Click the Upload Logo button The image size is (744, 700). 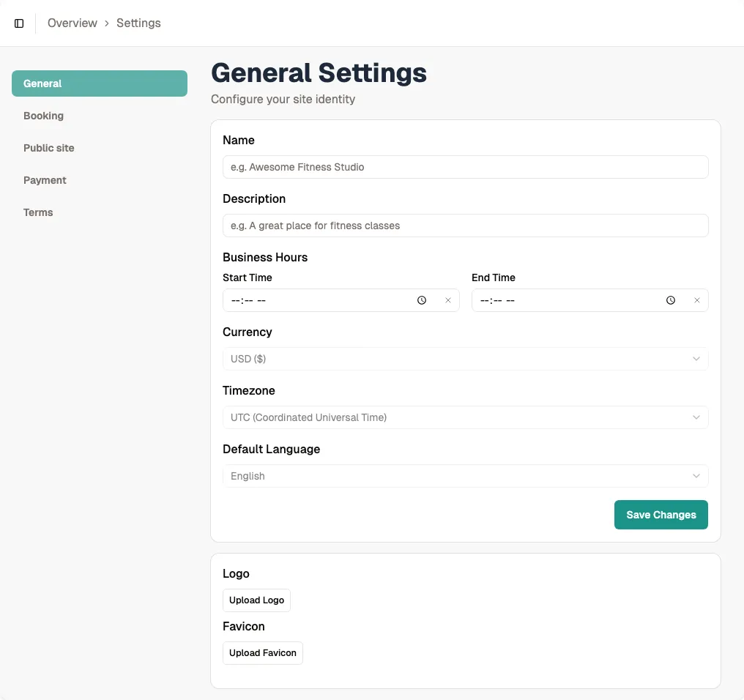(257, 600)
